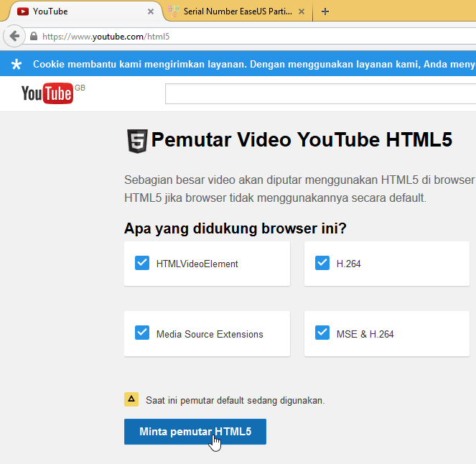Toggle the Media Source Extensions checkbox

(x=141, y=333)
